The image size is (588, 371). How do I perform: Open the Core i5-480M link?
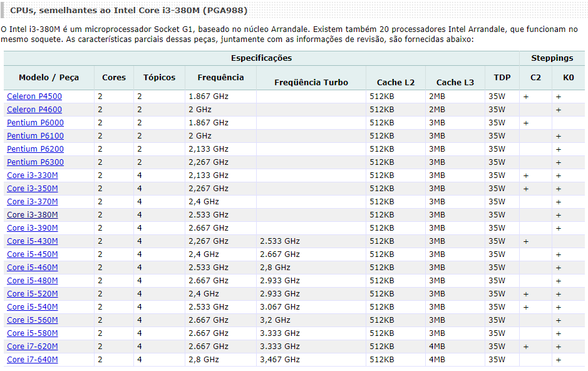coord(33,280)
